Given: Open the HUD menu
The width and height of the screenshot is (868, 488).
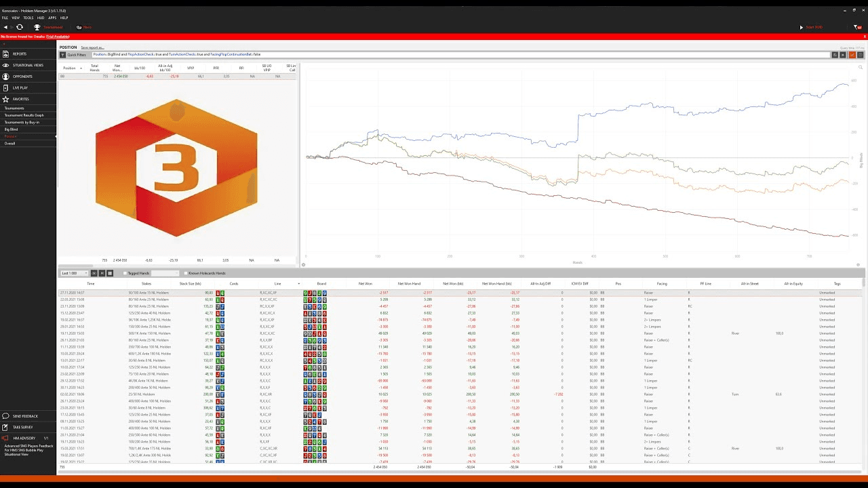Looking at the screenshot, I should coord(41,18).
